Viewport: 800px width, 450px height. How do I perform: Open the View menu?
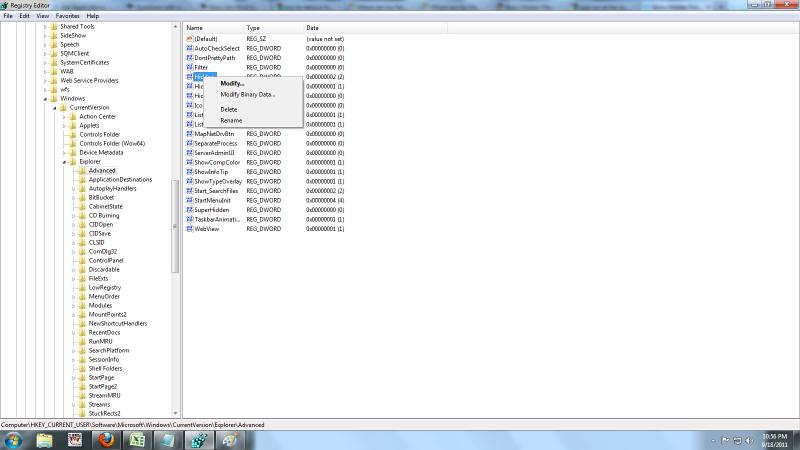43,16
